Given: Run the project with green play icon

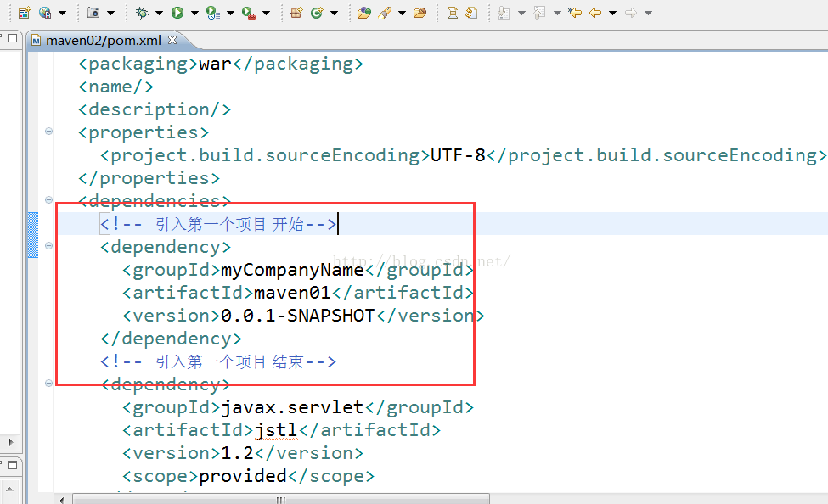Looking at the screenshot, I should 177,13.
